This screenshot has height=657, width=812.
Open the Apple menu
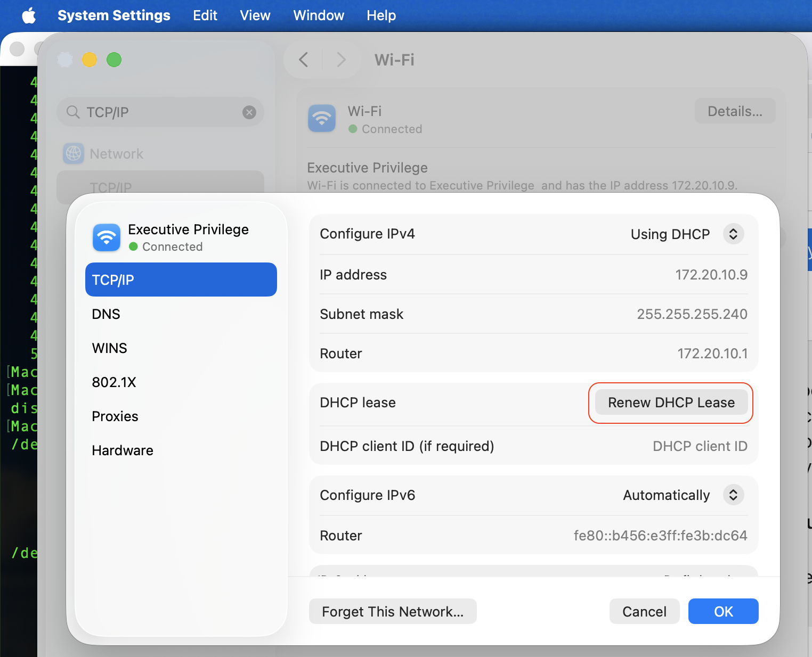(x=29, y=15)
